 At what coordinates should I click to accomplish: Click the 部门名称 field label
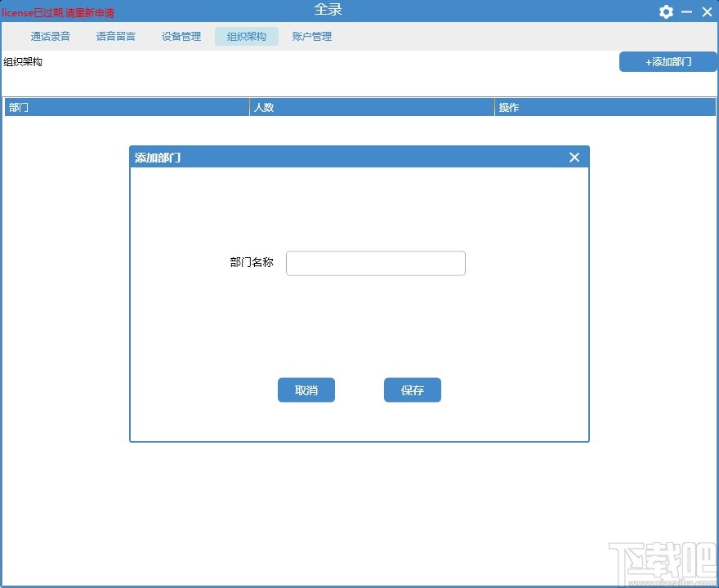click(x=251, y=261)
